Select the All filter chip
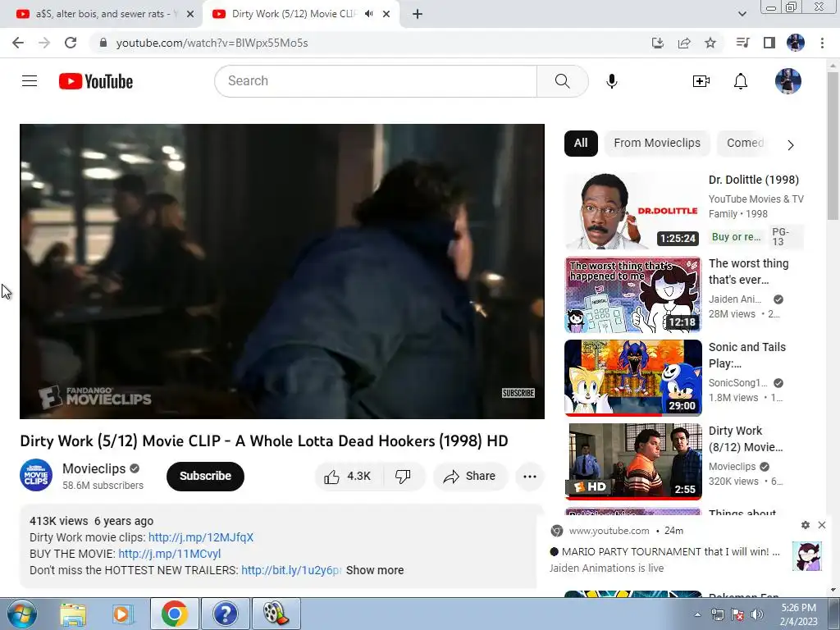The image size is (840, 630). pyautogui.click(x=581, y=143)
